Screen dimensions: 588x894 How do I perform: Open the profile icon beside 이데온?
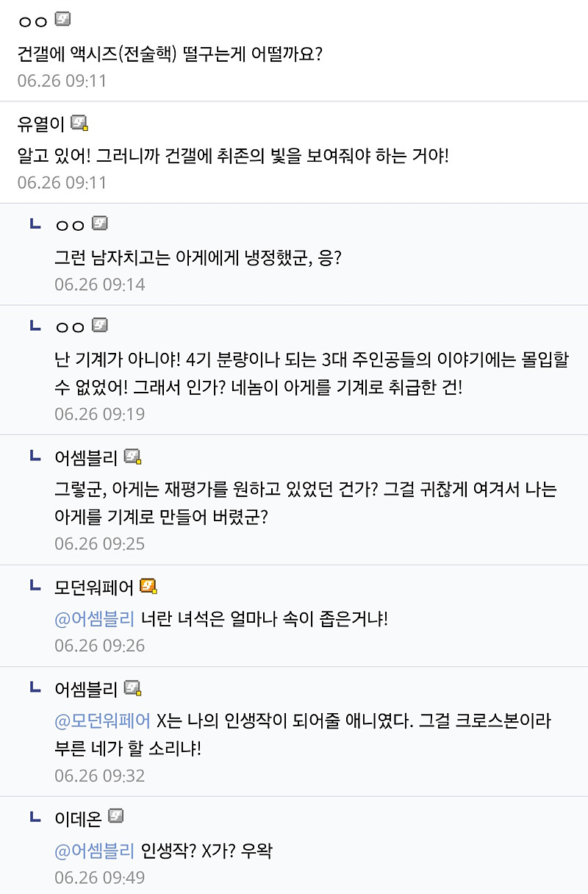click(115, 816)
